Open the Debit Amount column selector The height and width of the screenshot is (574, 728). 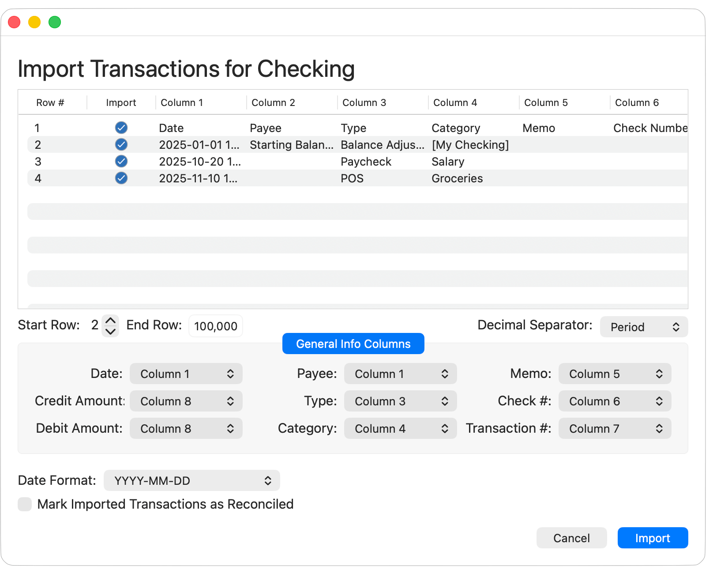pos(186,428)
